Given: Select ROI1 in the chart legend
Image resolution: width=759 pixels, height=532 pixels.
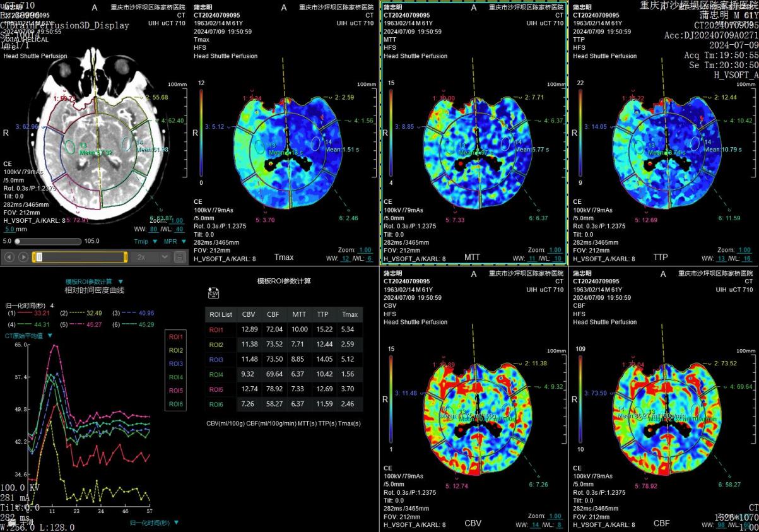Looking at the screenshot, I should (x=175, y=337).
